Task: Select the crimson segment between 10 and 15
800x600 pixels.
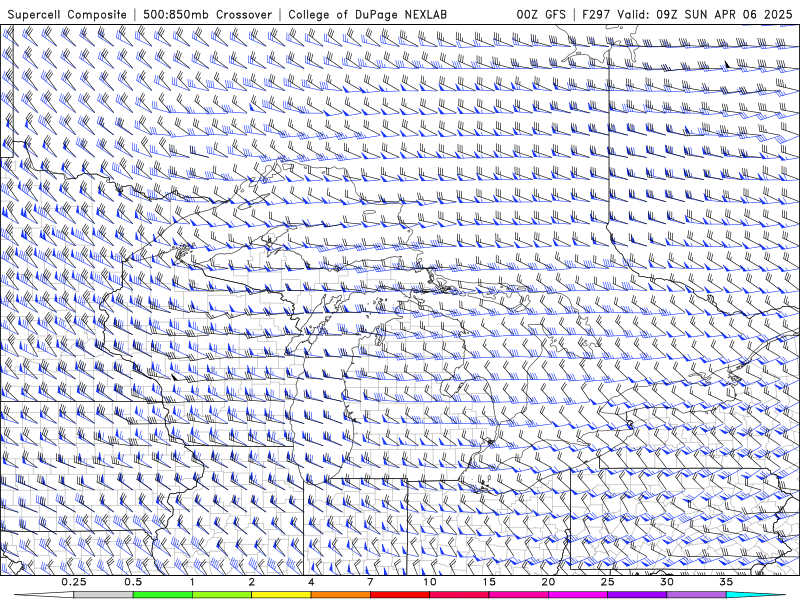Action: tap(459, 595)
